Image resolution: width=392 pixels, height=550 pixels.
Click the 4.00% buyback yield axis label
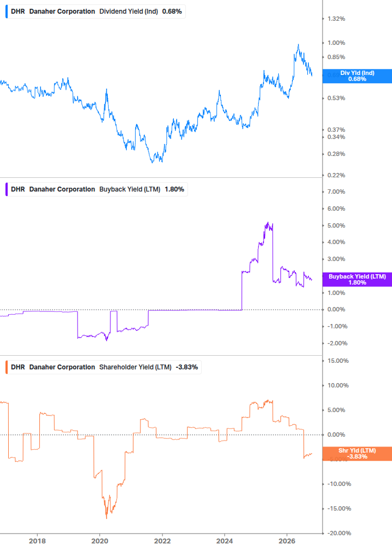[x=336, y=242]
